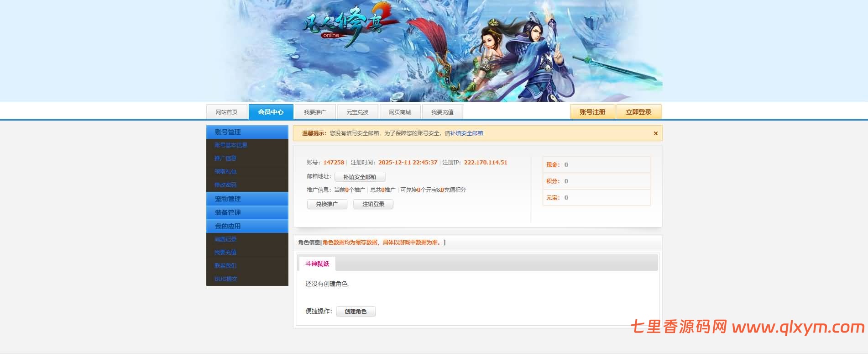Open 领取礼包 in the sidebar
The width and height of the screenshot is (868, 354).
click(x=225, y=172)
